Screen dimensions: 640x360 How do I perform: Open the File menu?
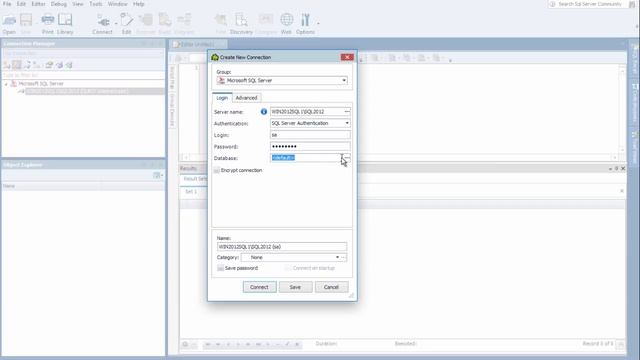(x=7, y=4)
